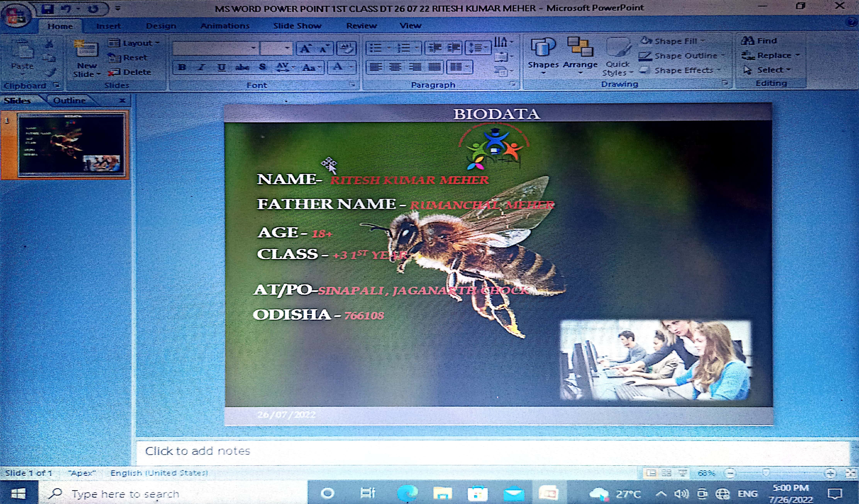Open the Layout dropdown
The height and width of the screenshot is (504, 859).
point(134,43)
